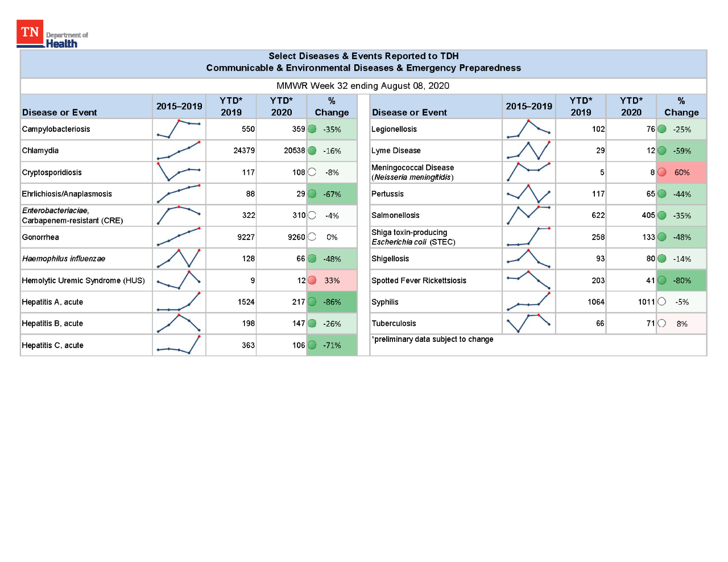The image size is (728, 562).
Task: Select the Lyme Disease -59% change cell
Action: click(x=682, y=151)
